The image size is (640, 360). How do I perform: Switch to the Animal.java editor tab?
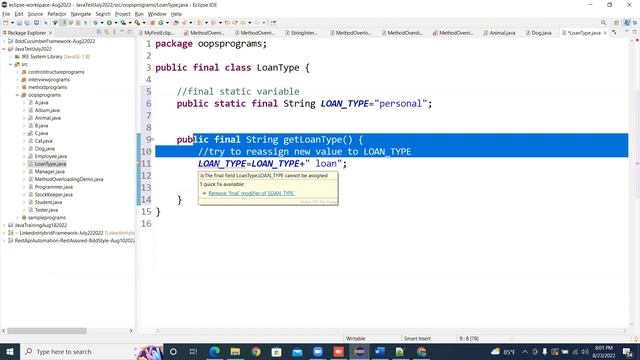(x=499, y=33)
